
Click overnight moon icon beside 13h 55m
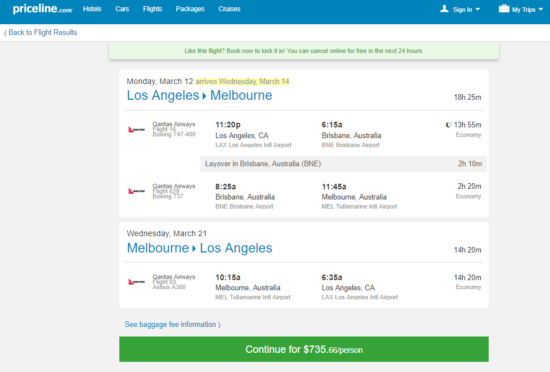(448, 125)
